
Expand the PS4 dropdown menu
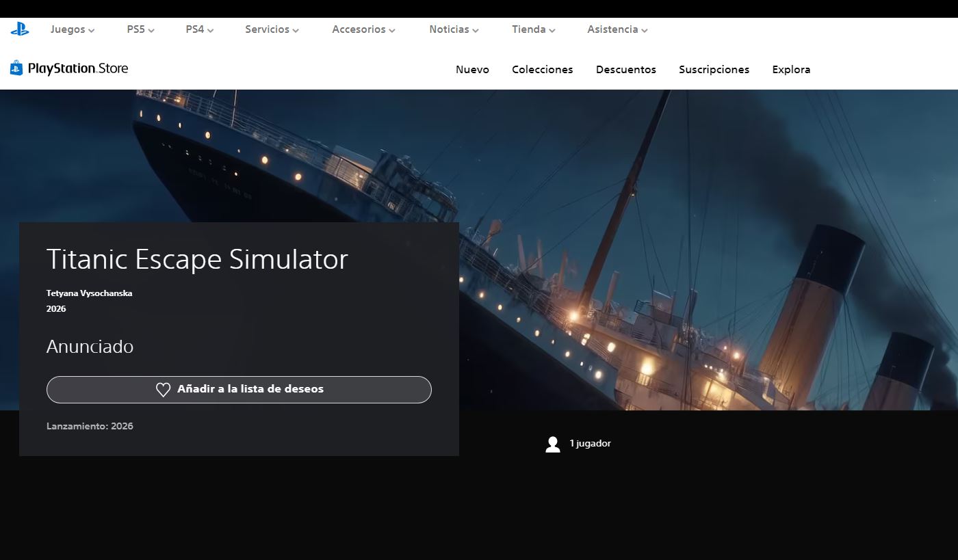[x=200, y=29]
